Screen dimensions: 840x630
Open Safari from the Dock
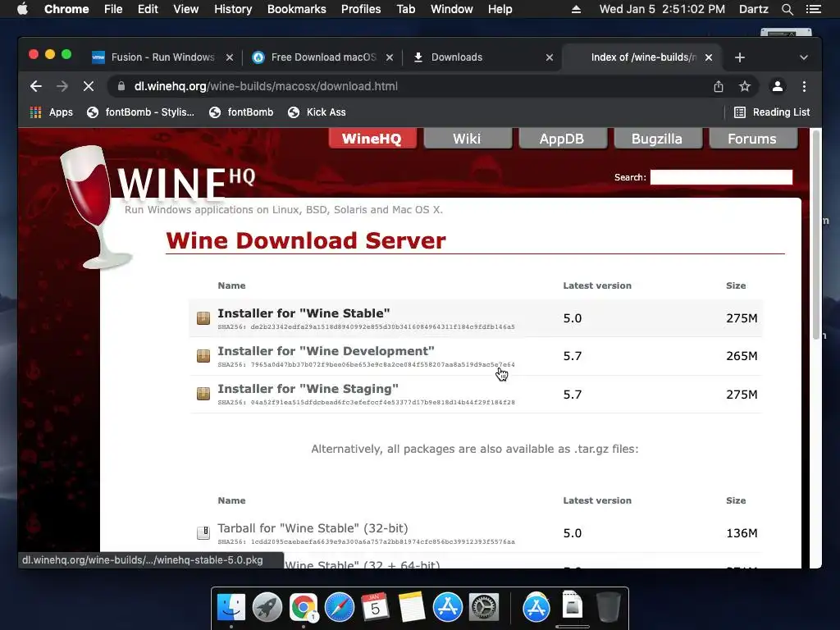tap(340, 608)
